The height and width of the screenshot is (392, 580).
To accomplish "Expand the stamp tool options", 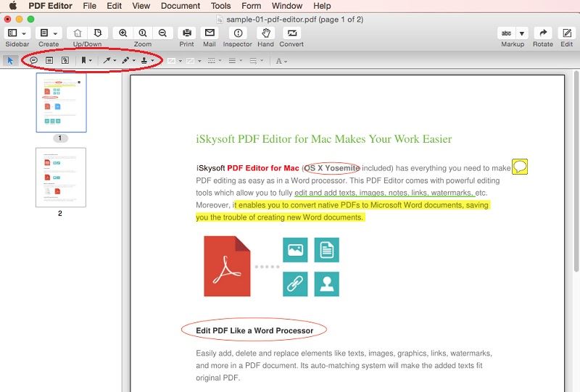I will pos(152,61).
